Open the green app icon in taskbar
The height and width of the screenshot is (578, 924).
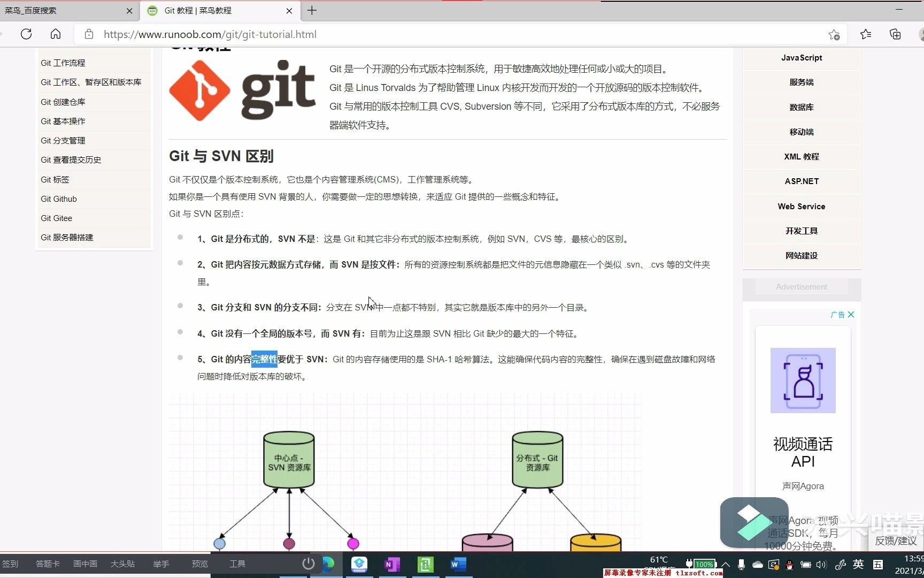[x=425, y=565]
